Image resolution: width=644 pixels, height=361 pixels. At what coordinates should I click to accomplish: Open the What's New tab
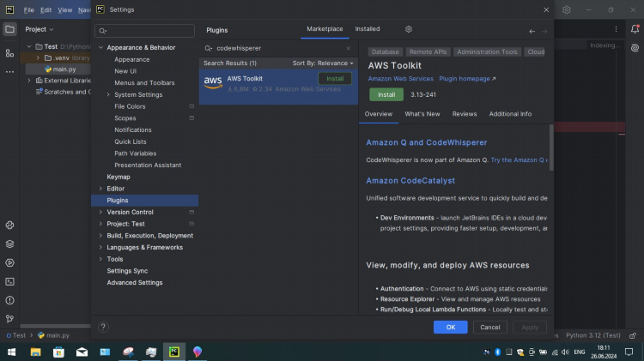[x=422, y=114]
